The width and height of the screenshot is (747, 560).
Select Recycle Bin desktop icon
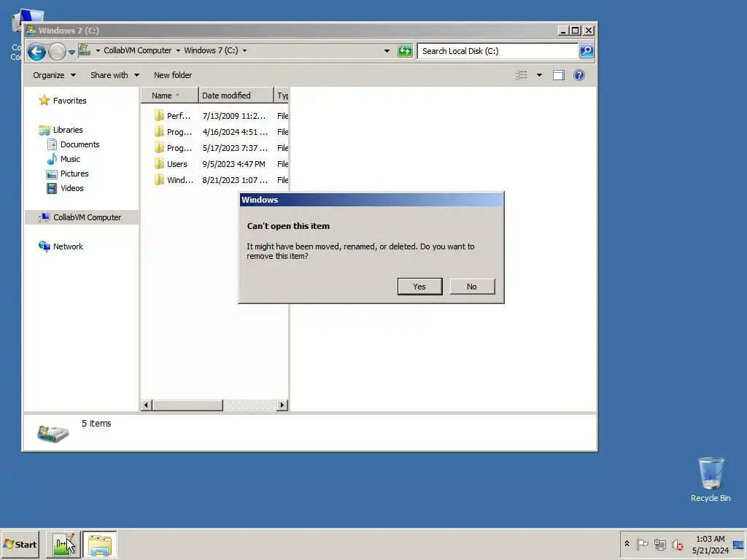(x=711, y=480)
